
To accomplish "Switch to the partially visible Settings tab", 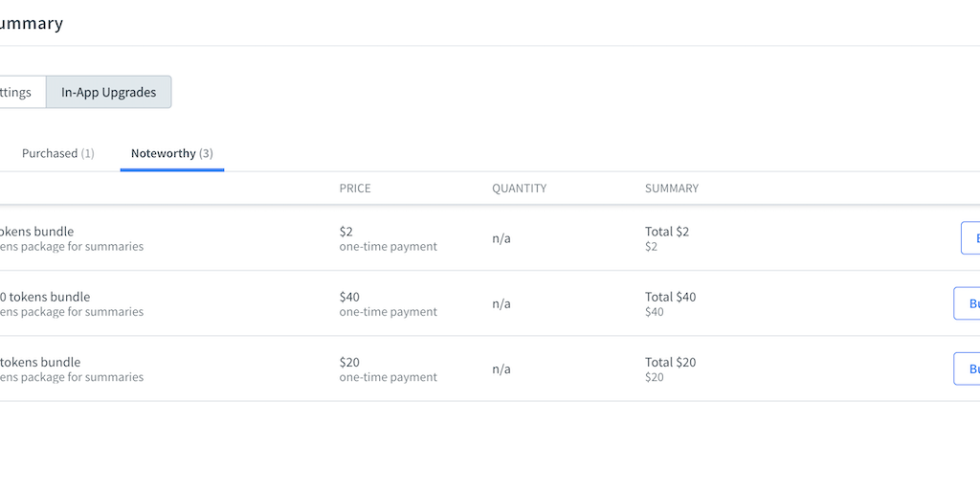I will 17,93.
